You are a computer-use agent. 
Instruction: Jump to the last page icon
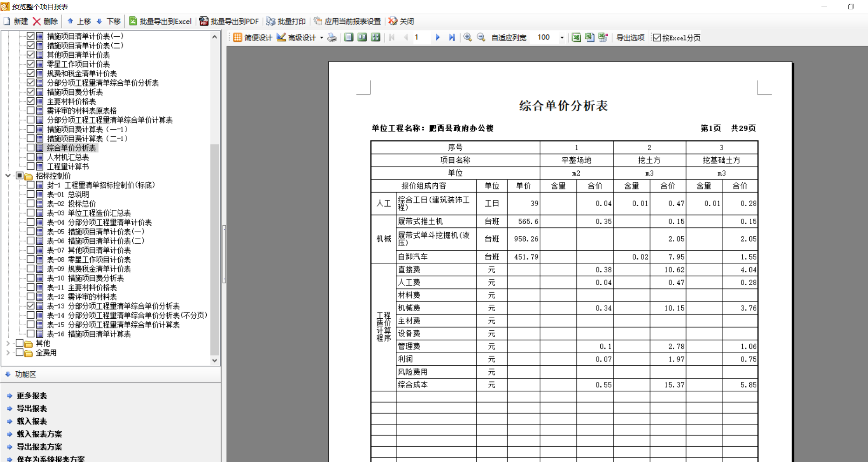[x=452, y=37]
